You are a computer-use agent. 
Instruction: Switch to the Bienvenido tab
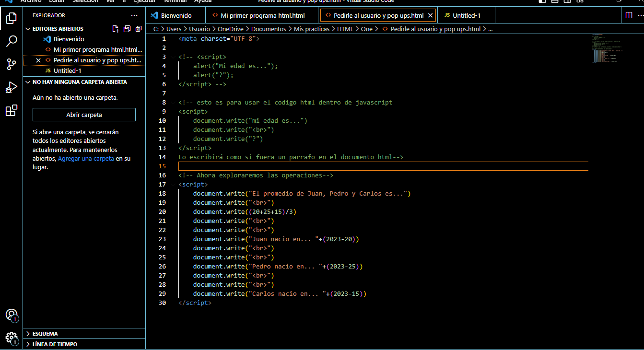click(175, 15)
